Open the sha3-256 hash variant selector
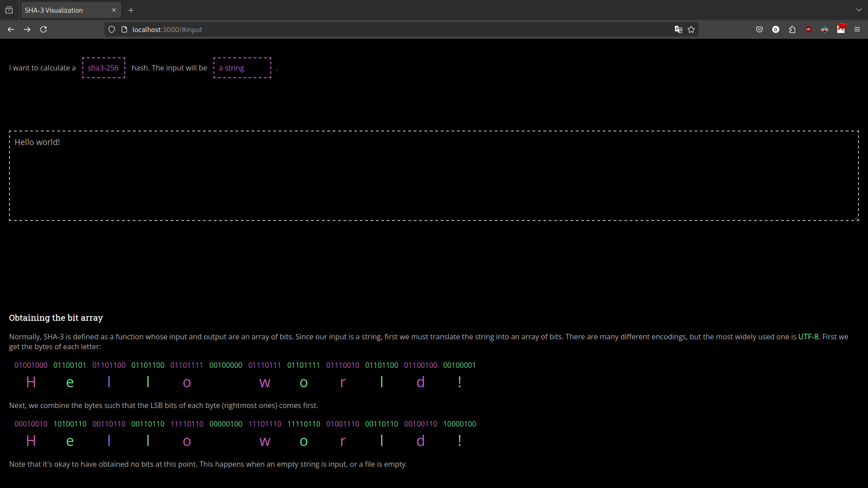 104,68
